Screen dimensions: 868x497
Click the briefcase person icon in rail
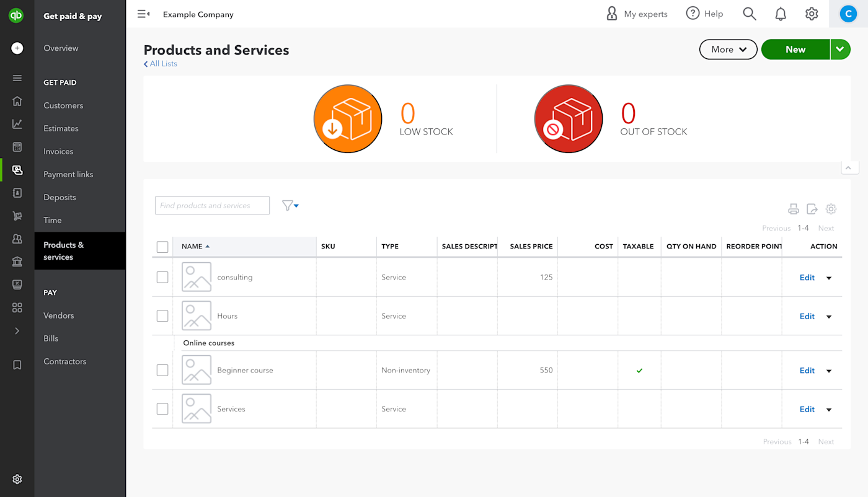[x=17, y=193]
